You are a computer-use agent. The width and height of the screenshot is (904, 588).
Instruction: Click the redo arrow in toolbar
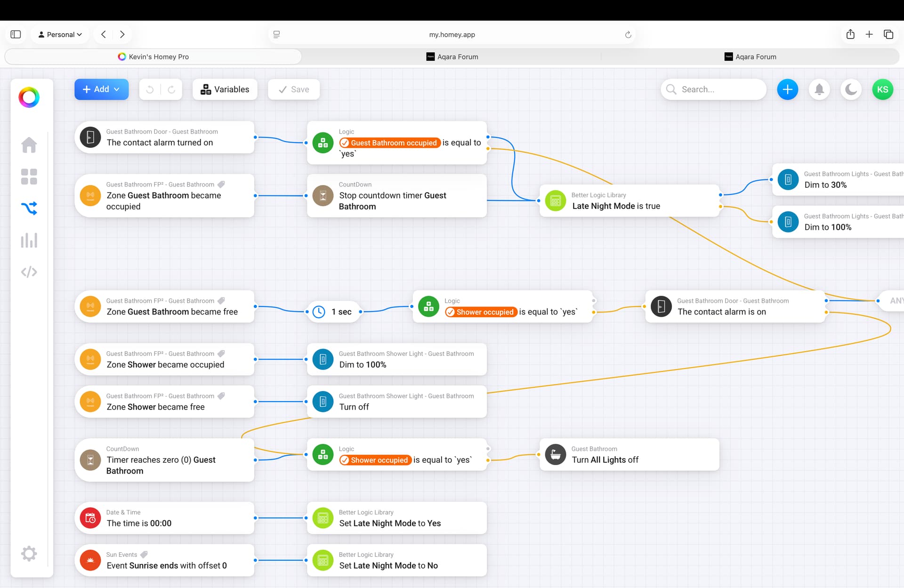pyautogui.click(x=171, y=89)
